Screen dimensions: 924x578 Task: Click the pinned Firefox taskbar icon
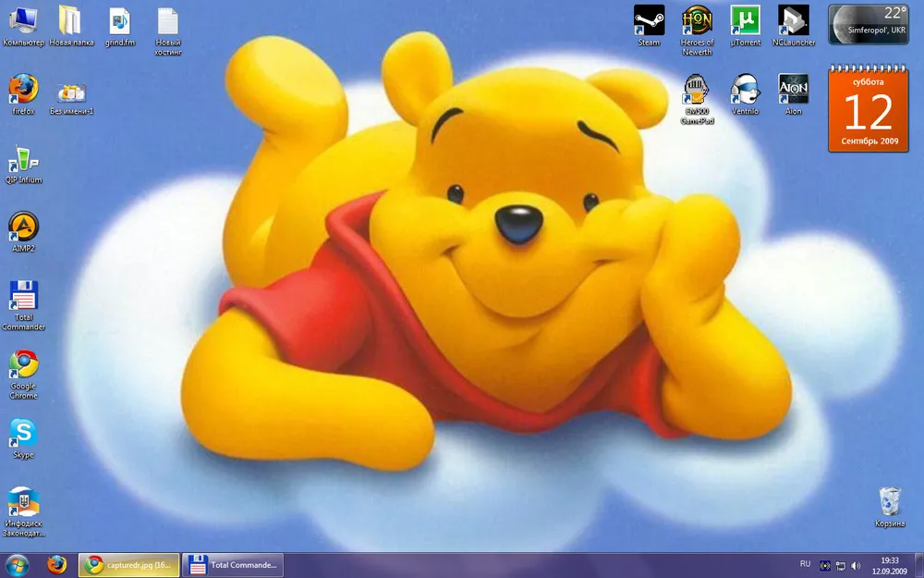(57, 565)
